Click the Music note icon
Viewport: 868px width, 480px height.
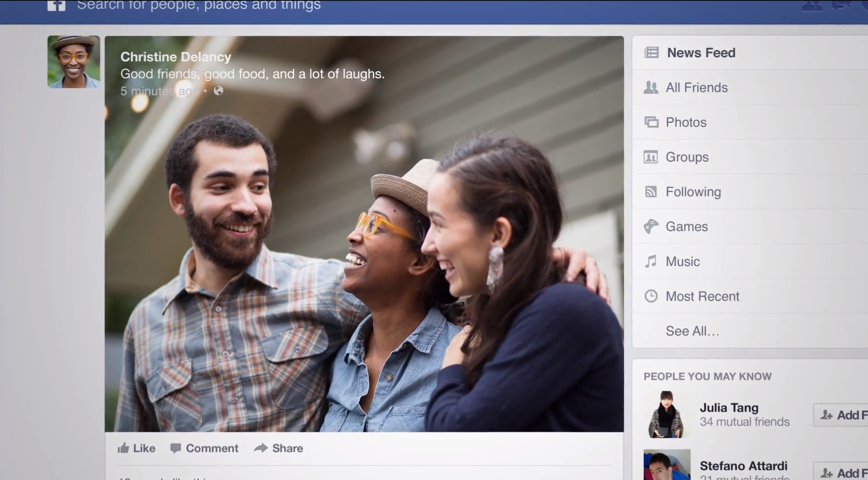point(651,262)
